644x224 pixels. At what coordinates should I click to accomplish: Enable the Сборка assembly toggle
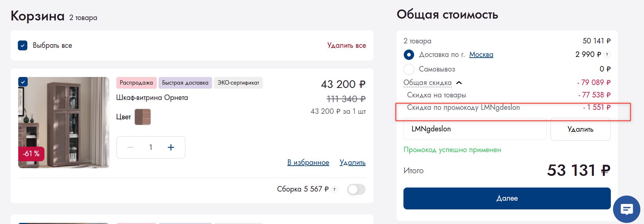point(356,189)
